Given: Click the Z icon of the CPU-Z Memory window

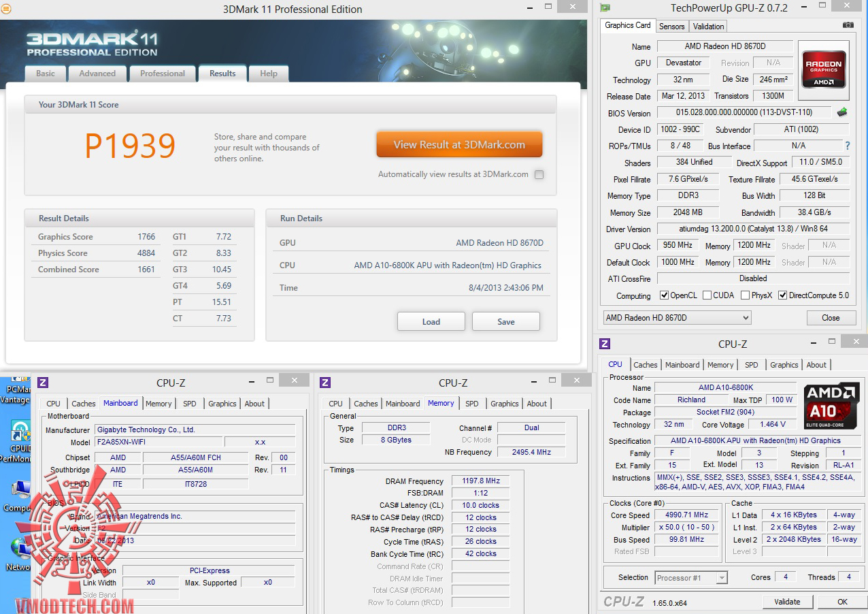Looking at the screenshot, I should click(325, 383).
